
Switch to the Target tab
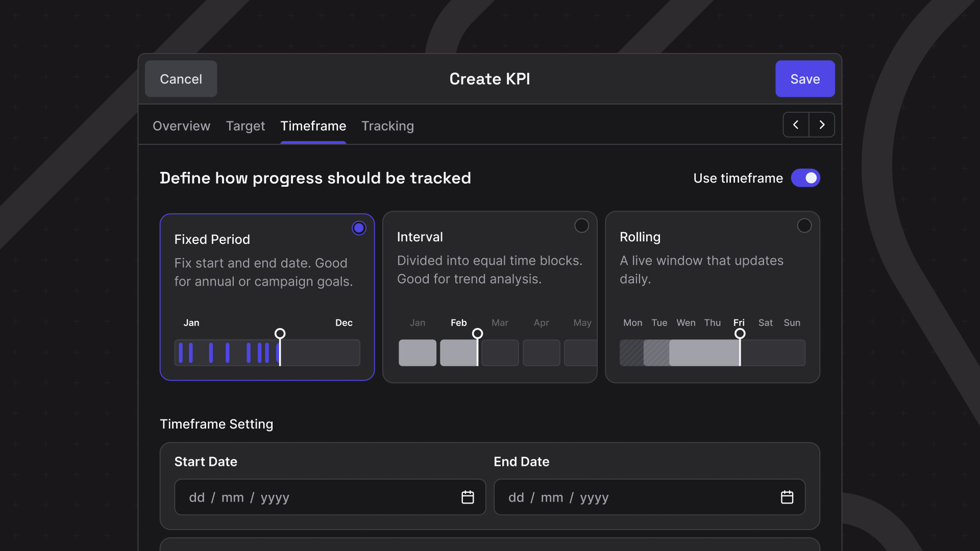pyautogui.click(x=245, y=126)
